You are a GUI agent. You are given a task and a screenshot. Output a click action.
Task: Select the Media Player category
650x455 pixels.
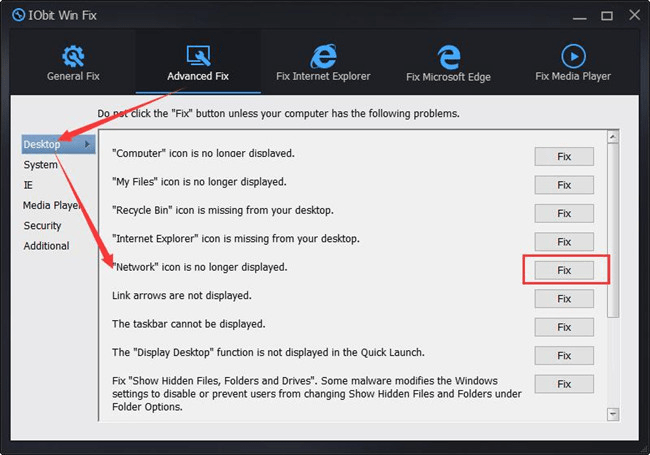pos(51,205)
